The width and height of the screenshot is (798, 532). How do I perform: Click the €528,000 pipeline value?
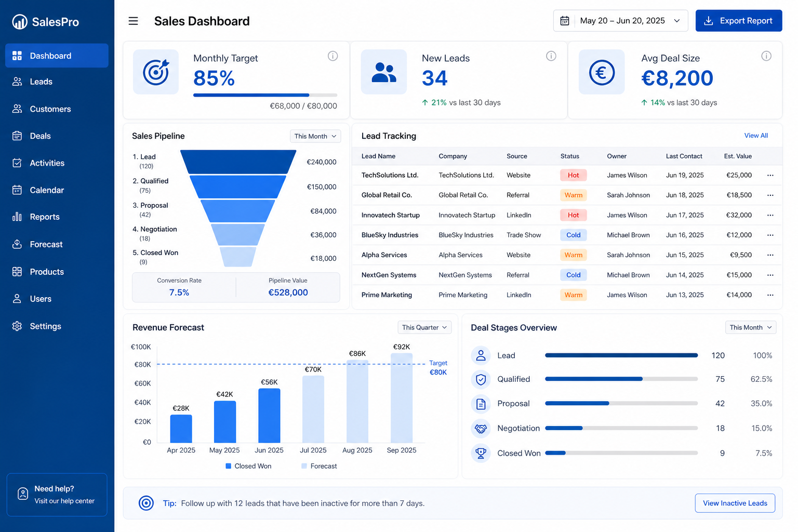[288, 292]
